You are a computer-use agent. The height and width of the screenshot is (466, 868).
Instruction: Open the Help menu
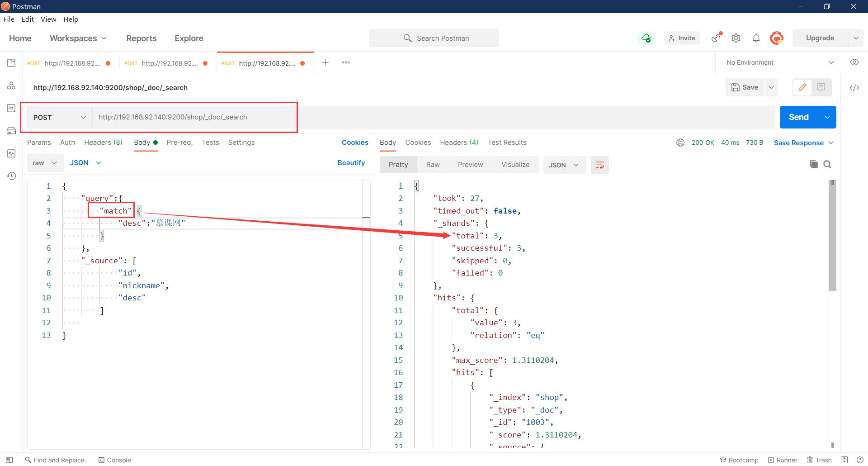[x=71, y=19]
